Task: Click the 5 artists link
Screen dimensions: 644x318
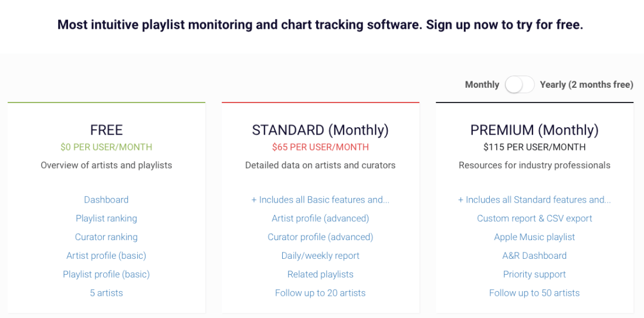Action: point(106,293)
